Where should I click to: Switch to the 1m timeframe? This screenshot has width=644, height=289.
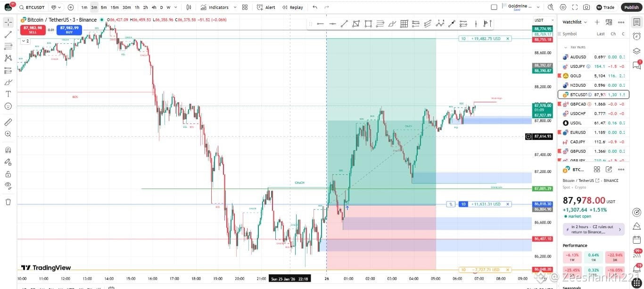pos(84,7)
